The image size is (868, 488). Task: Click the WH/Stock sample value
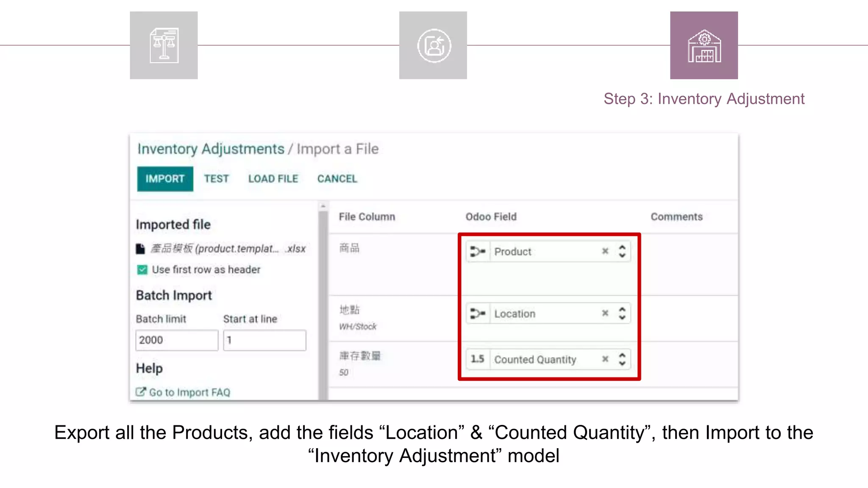pos(358,327)
